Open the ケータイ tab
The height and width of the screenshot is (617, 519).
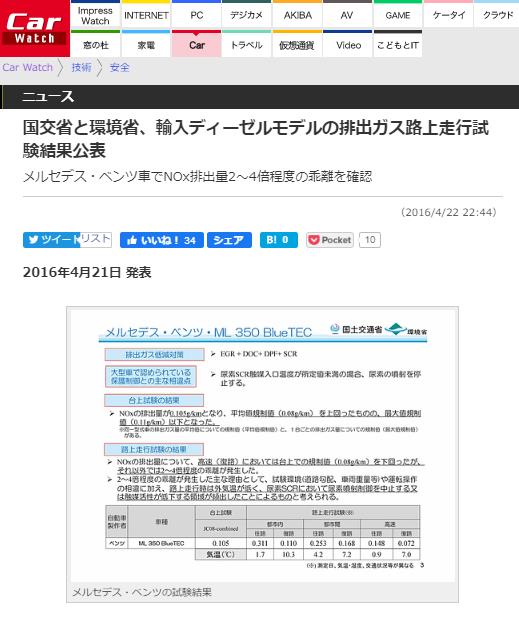tap(449, 15)
